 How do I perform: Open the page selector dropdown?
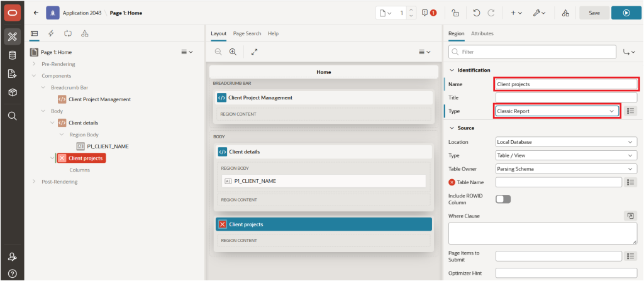[385, 13]
